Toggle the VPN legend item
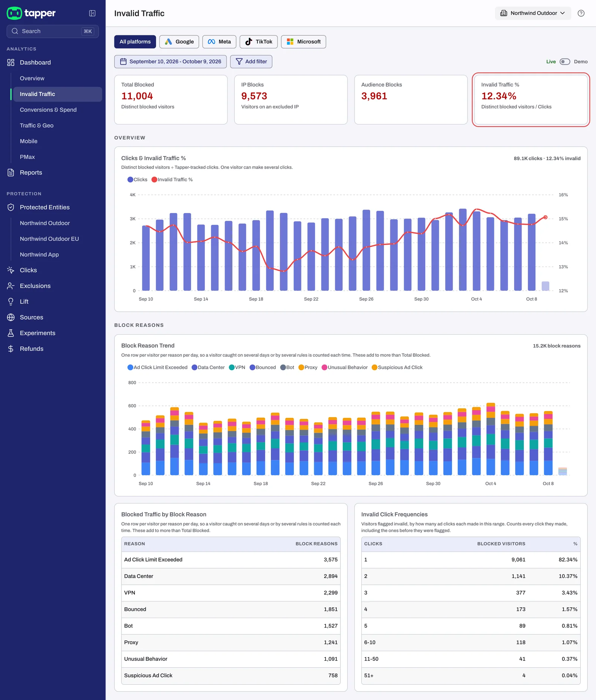The height and width of the screenshot is (700, 596). click(x=237, y=367)
